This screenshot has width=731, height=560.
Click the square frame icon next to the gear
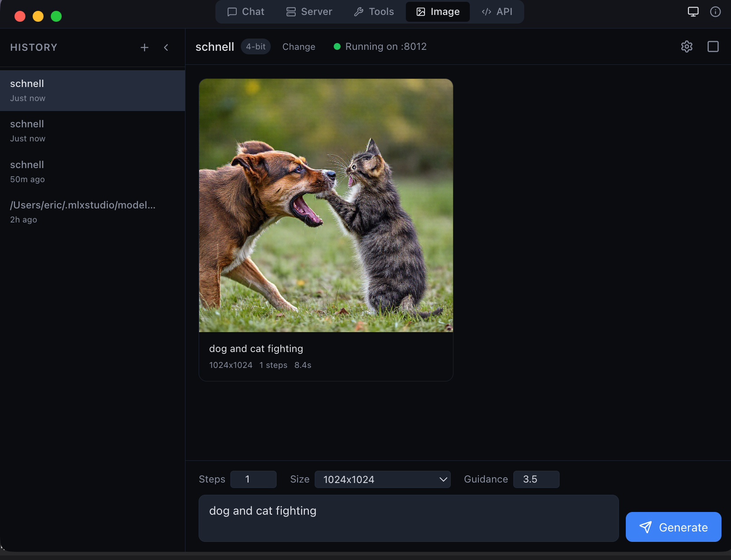pyautogui.click(x=713, y=47)
